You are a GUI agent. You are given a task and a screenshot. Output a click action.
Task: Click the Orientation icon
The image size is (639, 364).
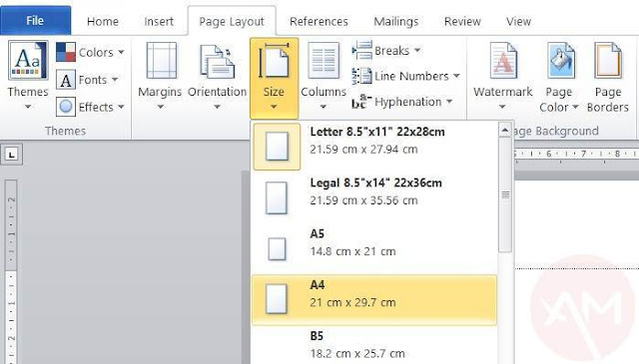pos(217,61)
